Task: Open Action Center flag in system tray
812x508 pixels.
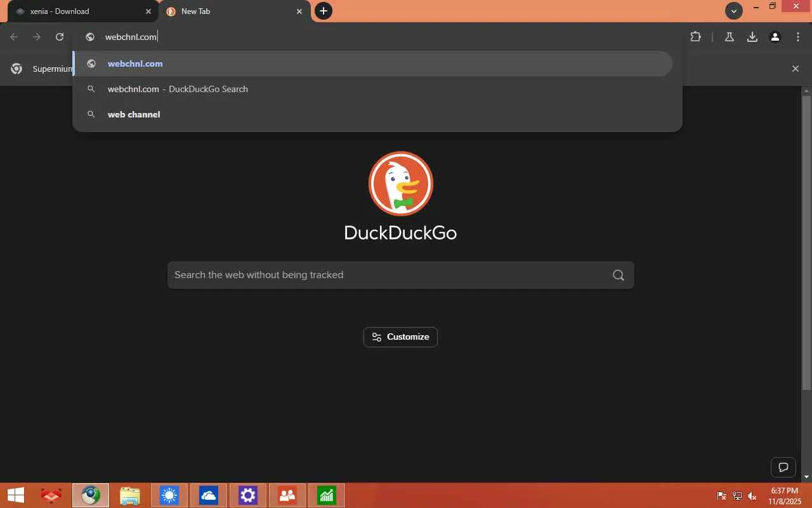Action: [722, 496]
